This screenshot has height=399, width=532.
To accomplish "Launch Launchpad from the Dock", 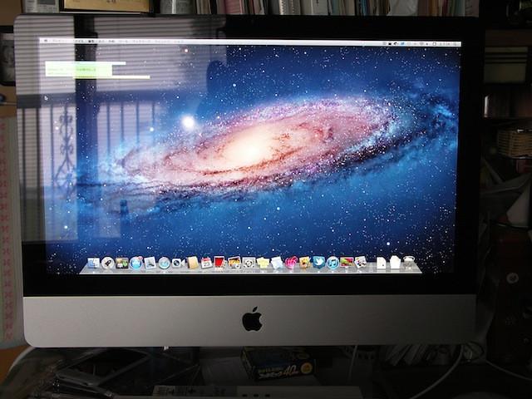I will pos(107,263).
